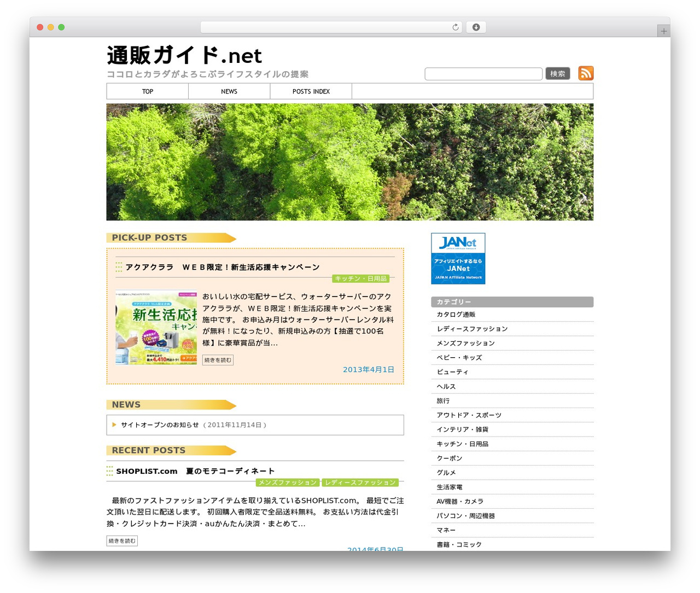Open the POSTS INDEX menu item
This screenshot has height=593, width=700.
click(311, 91)
